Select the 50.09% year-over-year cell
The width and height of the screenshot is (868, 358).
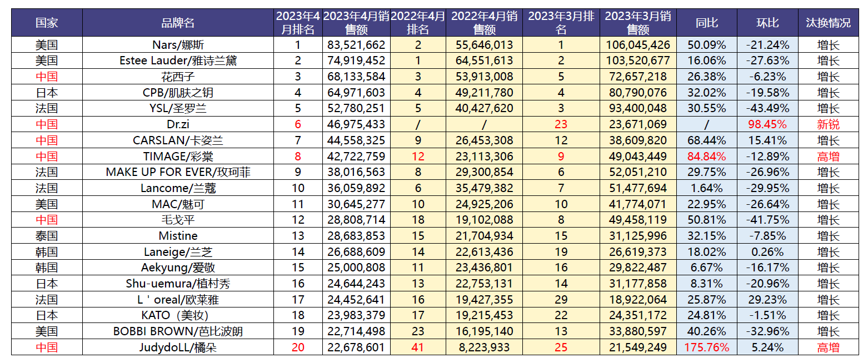point(707,45)
